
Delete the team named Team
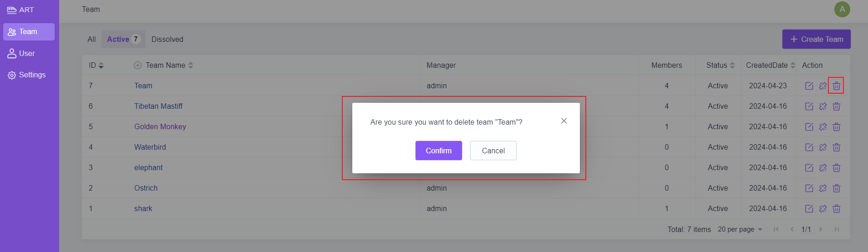coord(836,86)
